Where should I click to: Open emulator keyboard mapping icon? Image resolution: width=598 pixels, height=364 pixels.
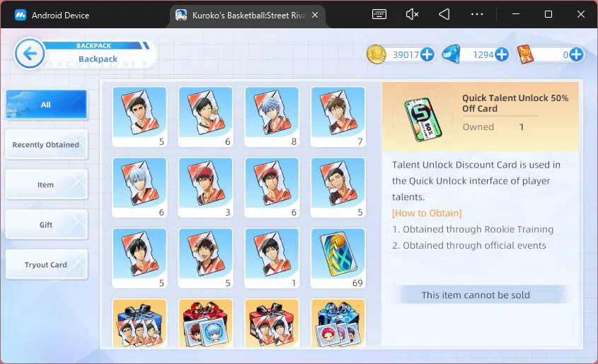pos(379,14)
